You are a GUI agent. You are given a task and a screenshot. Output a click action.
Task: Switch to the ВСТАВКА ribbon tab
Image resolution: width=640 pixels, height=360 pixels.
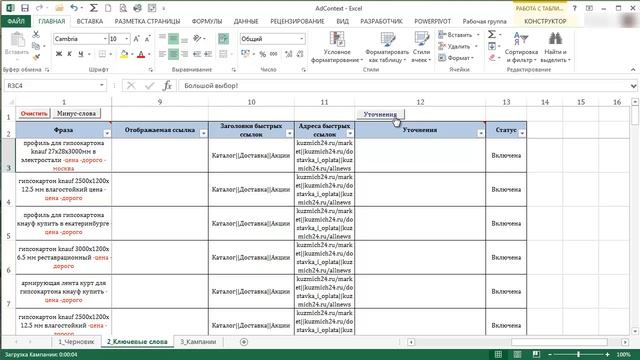[89, 21]
